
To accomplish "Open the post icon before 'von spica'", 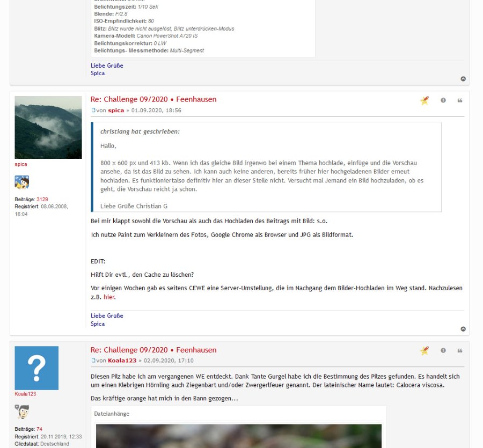I will tap(93, 110).
